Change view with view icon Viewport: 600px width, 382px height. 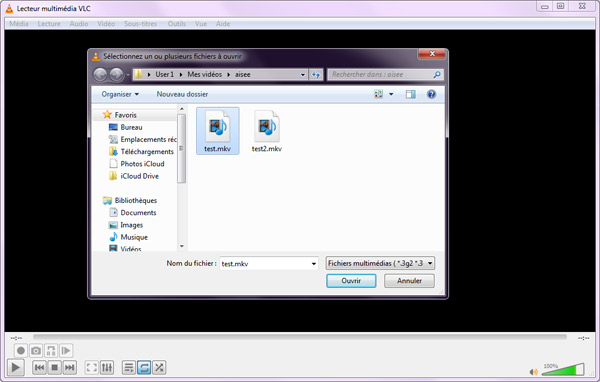pyautogui.click(x=378, y=94)
